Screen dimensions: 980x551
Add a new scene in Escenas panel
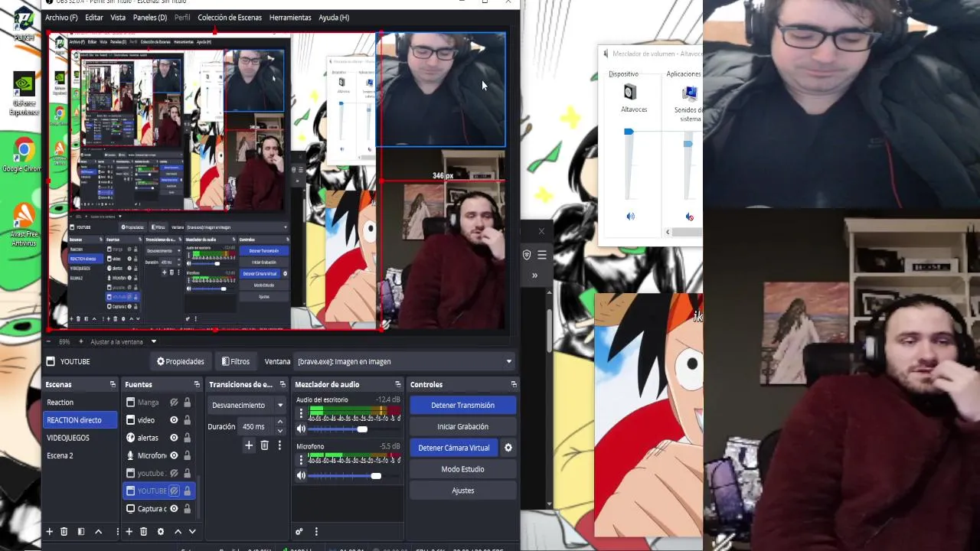pyautogui.click(x=49, y=531)
